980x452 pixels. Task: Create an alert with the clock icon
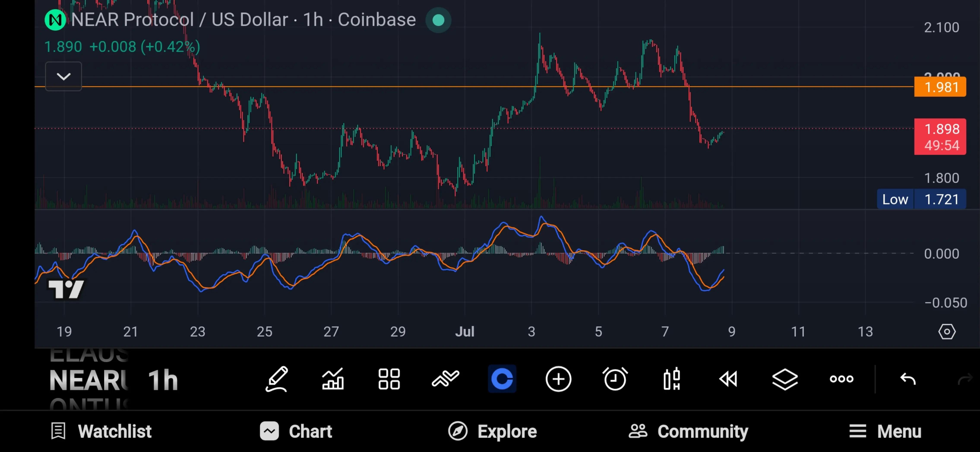[x=615, y=379]
